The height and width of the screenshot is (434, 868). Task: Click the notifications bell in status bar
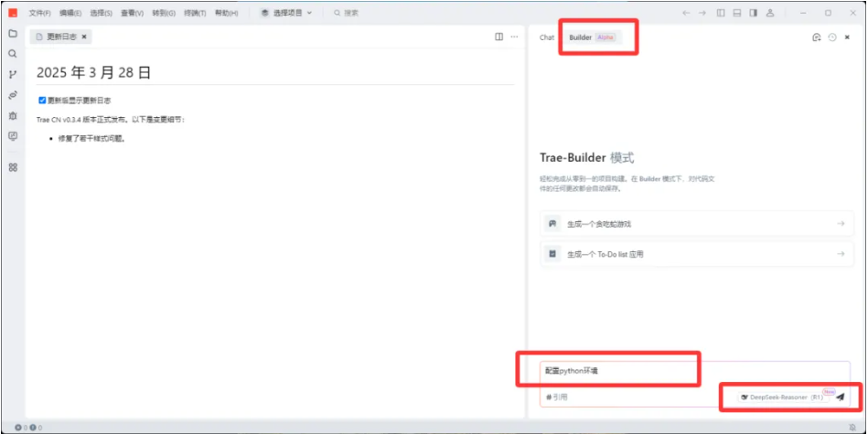(852, 428)
